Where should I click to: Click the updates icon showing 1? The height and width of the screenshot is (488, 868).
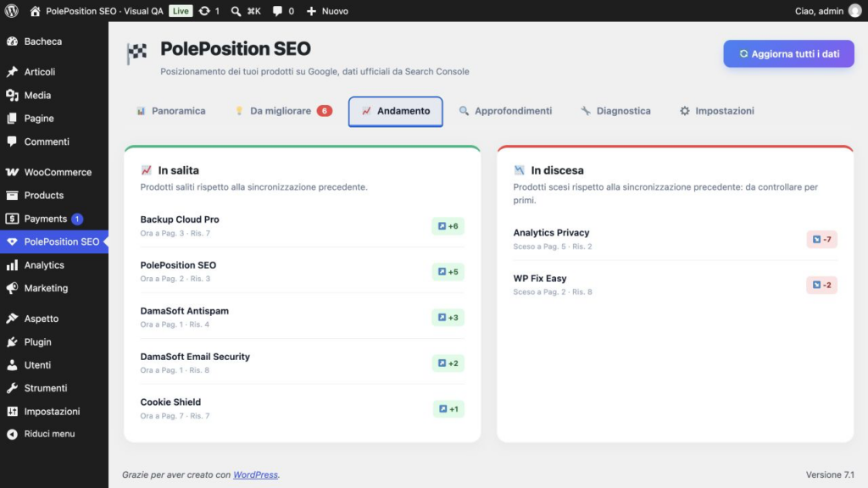(204, 11)
